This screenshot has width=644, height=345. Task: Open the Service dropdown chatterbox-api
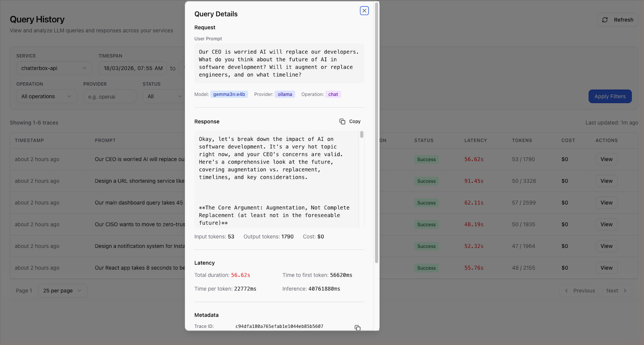54,68
